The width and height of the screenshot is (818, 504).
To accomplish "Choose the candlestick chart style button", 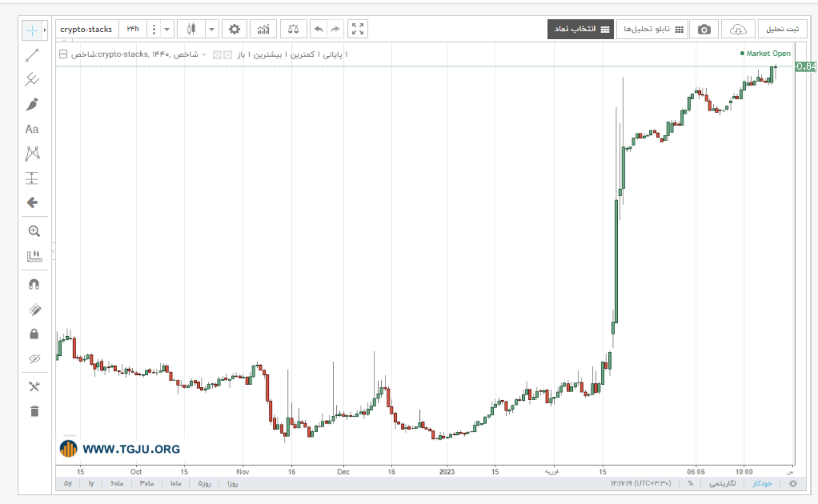I will (191, 29).
